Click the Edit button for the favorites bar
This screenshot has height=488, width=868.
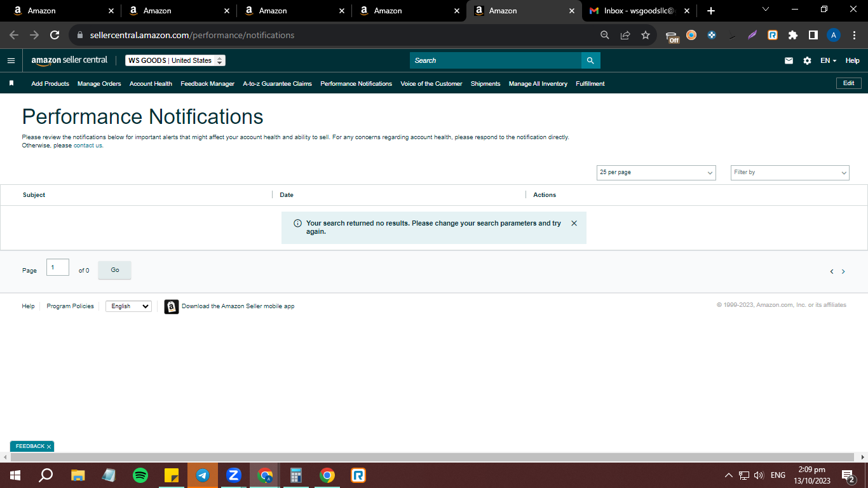point(849,83)
